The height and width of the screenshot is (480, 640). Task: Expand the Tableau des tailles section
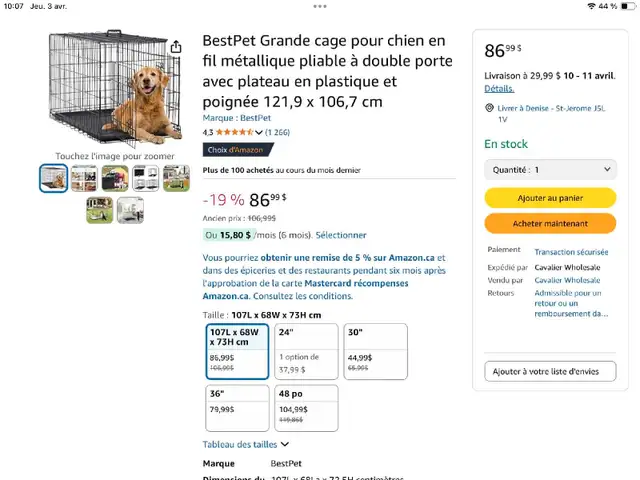[246, 444]
